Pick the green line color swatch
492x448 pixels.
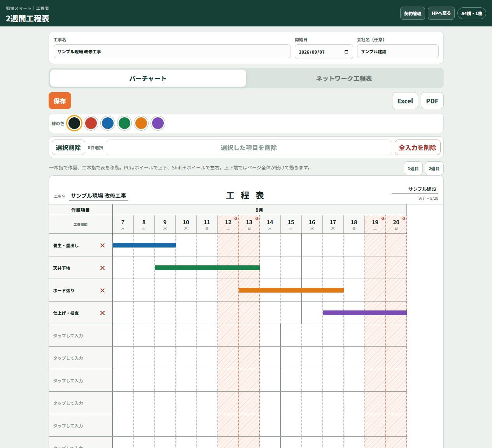124,123
